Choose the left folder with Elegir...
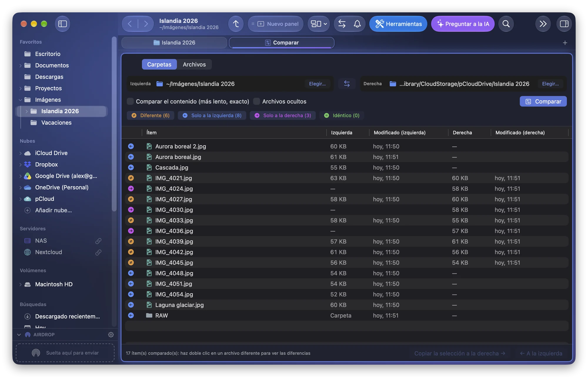588x377 pixels. coord(317,84)
